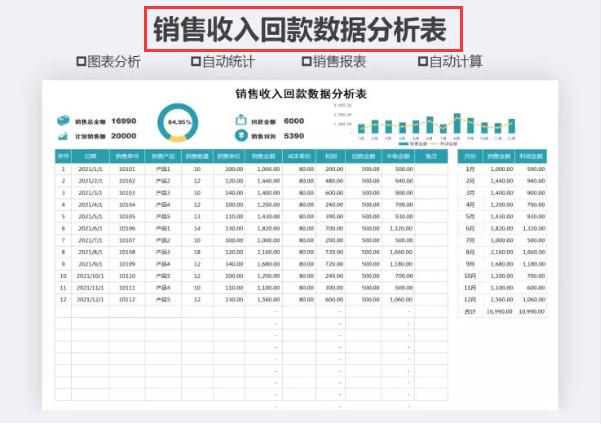This screenshot has width=601, height=424.
Task: Select the large banner title 销售收入回款数据分析表
Action: (x=300, y=30)
